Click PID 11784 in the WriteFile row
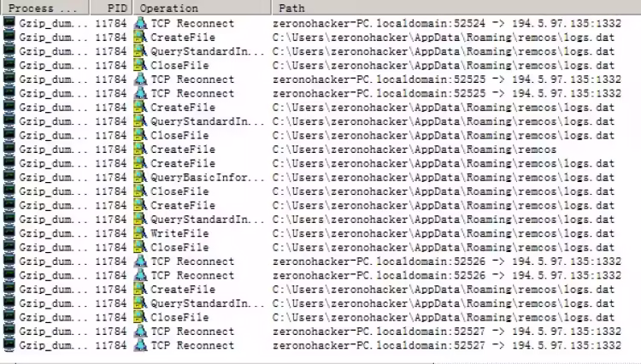 (111, 233)
